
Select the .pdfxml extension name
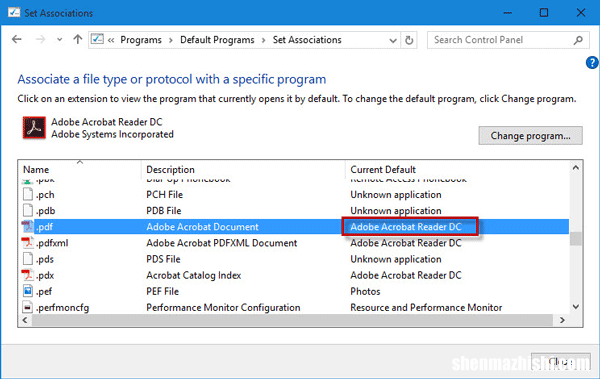click(52, 243)
